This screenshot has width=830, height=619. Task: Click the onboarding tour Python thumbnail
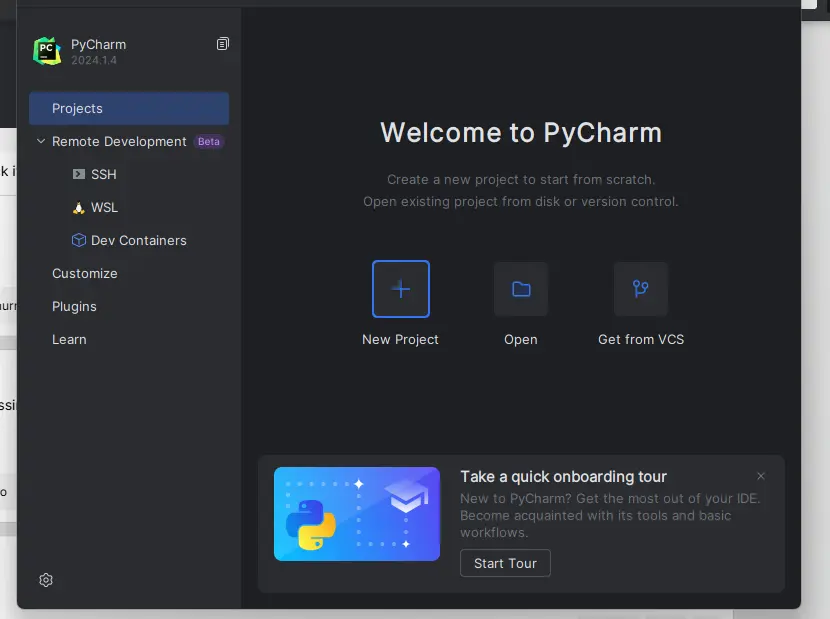click(x=357, y=514)
